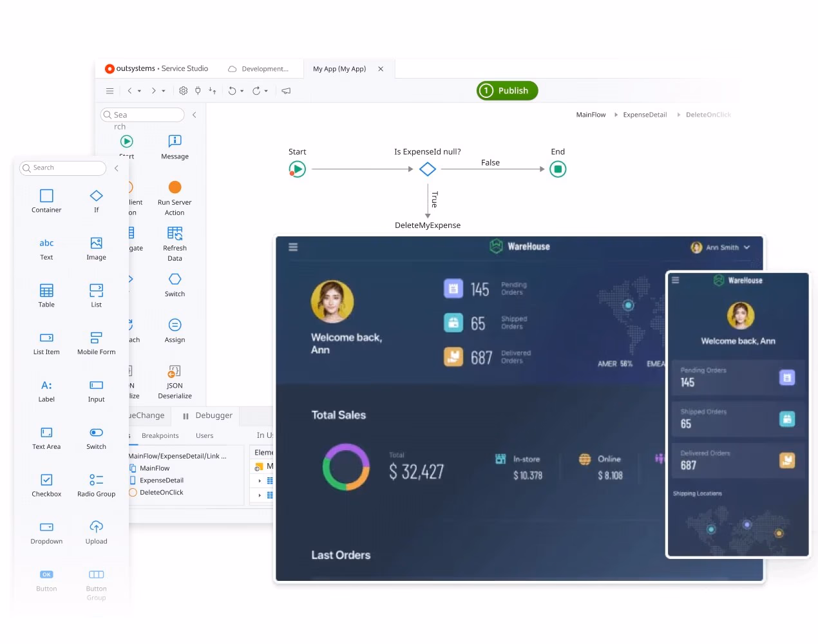The height and width of the screenshot is (644, 818).
Task: Click the Assign node icon
Action: [174, 325]
